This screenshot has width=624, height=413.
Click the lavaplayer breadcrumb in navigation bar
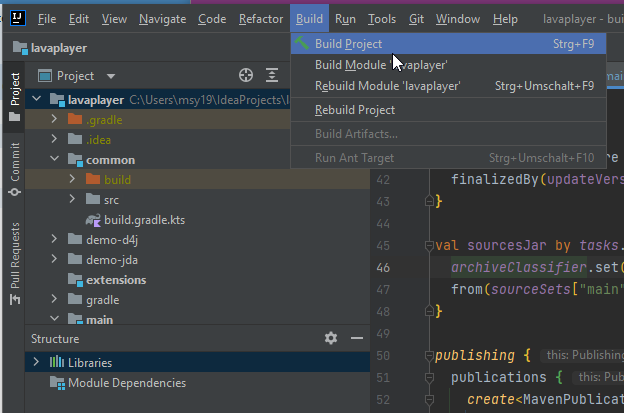click(61, 47)
